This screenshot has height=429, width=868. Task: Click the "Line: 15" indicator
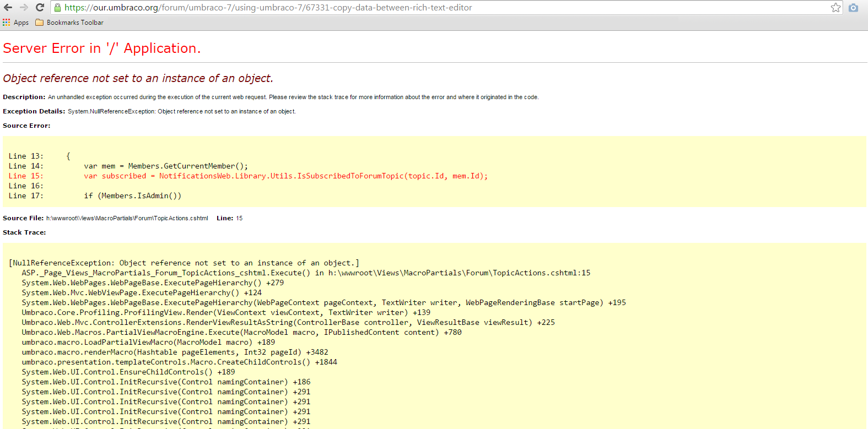230,218
